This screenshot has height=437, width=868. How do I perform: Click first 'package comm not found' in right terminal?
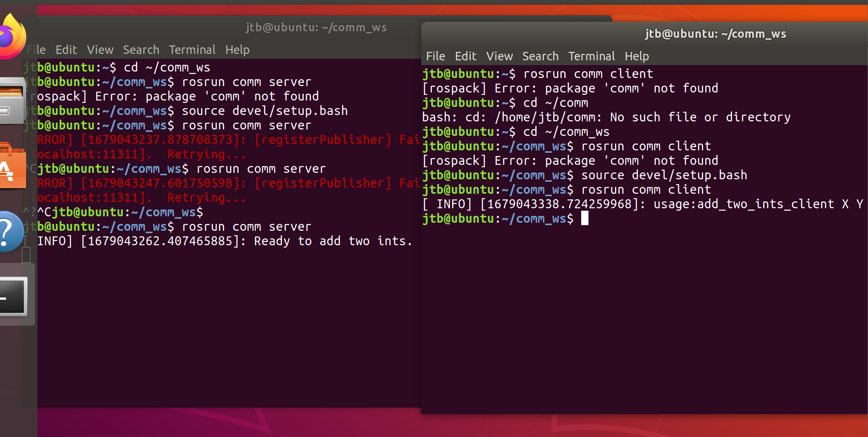point(570,88)
